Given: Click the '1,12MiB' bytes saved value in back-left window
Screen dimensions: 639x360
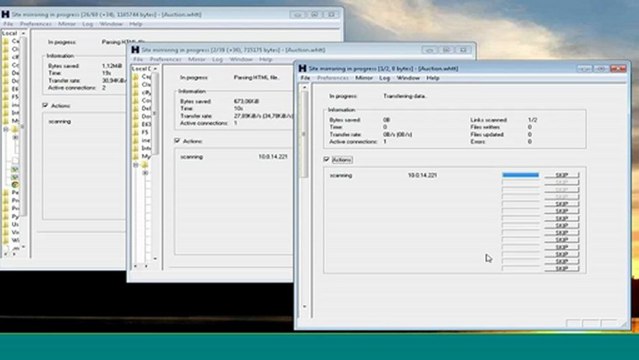Looking at the screenshot, I should [x=112, y=66].
